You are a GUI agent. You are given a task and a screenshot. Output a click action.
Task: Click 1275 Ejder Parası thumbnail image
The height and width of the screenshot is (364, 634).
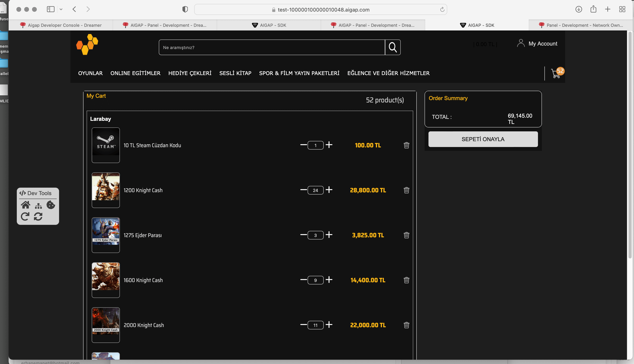[x=106, y=235]
